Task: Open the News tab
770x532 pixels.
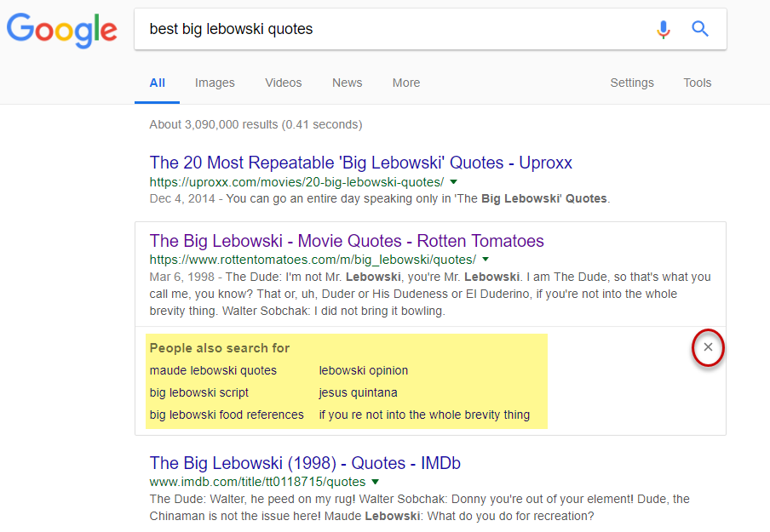Action: [347, 83]
